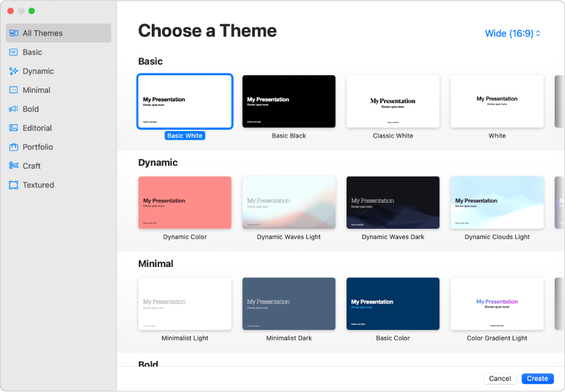Choose the Minimalist Dark theme thumbnail
565x392 pixels.
pos(289,304)
